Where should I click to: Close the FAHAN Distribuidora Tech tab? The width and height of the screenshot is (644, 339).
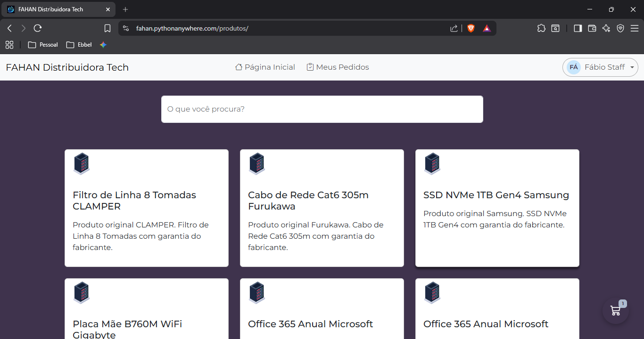point(108,9)
